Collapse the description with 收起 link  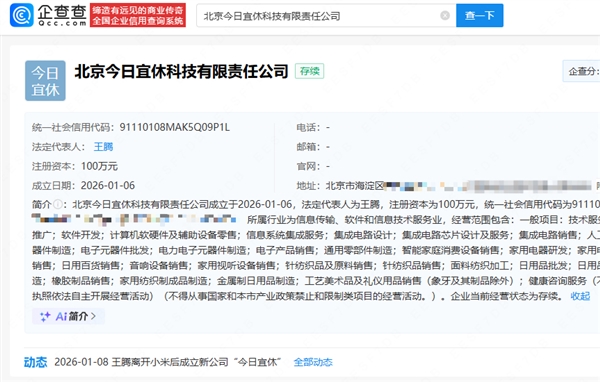coord(580,296)
